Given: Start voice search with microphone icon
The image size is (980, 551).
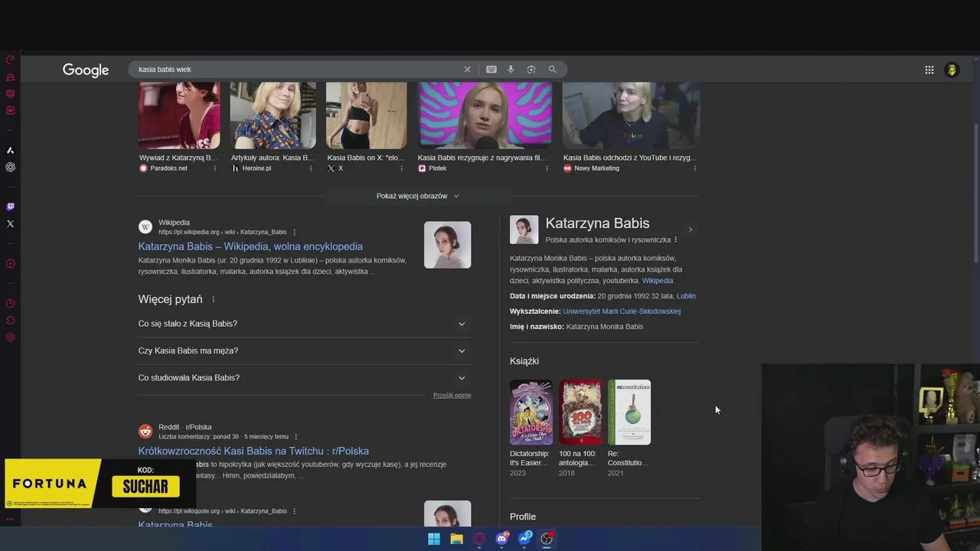Looking at the screenshot, I should tap(511, 69).
